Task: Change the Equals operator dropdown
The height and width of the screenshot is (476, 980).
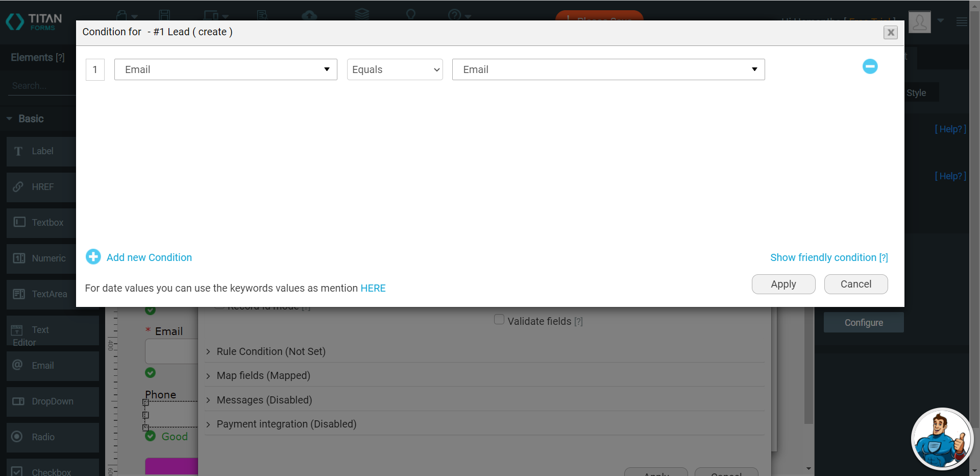Action: tap(395, 69)
